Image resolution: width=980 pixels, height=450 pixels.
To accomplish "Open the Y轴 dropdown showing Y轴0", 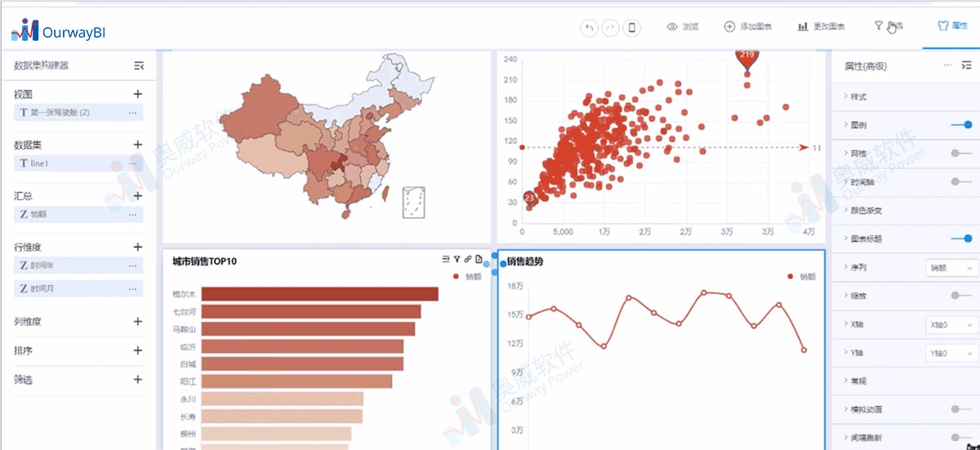I will 951,354.
